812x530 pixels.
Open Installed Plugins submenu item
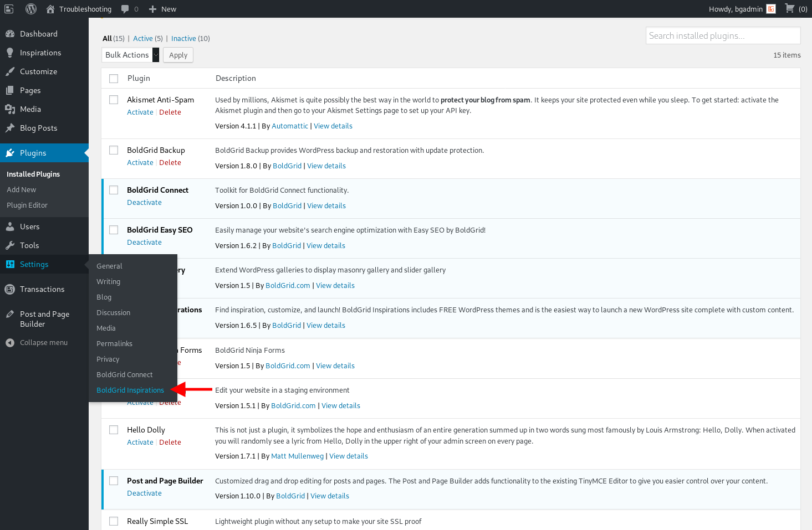pos(33,174)
